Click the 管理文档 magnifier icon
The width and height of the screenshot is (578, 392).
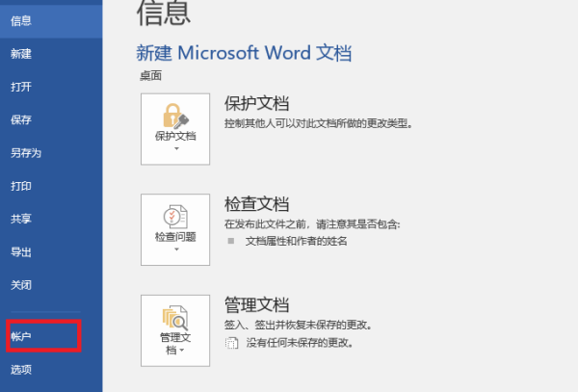pyautogui.click(x=175, y=318)
